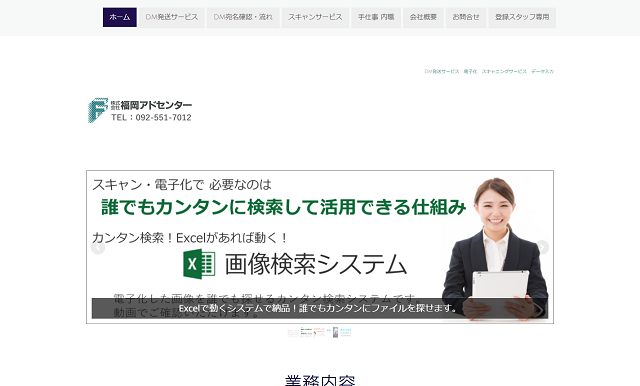The image size is (640, 386).
Task: Open the お問合せ contact menu item
Action: (466, 17)
